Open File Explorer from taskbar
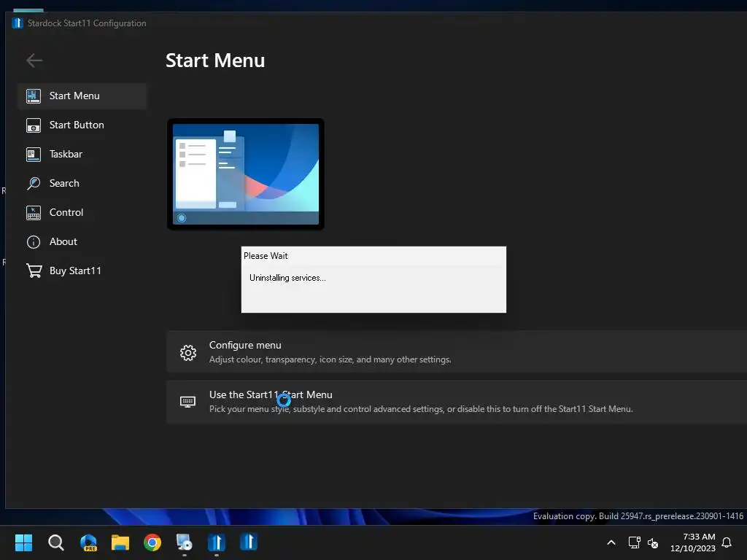Viewport: 747px width, 560px height. pos(120,542)
